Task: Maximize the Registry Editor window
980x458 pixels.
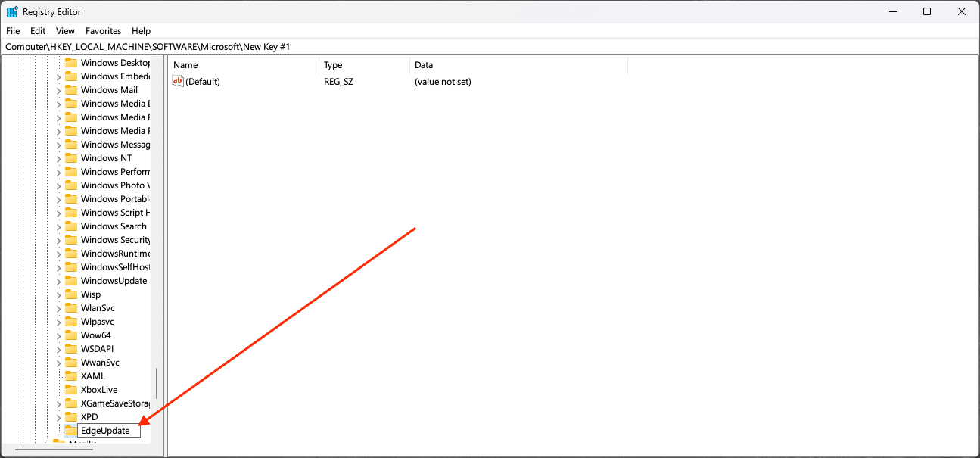Action: pyautogui.click(x=927, y=11)
